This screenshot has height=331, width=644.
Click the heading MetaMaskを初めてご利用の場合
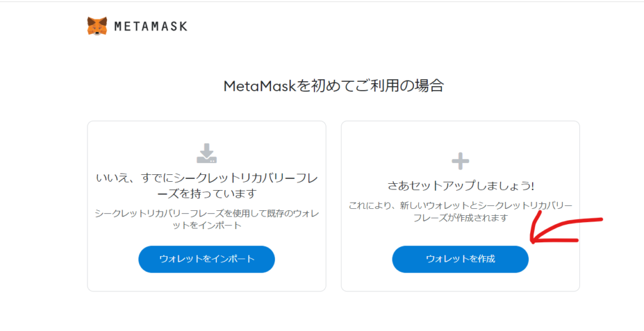[x=333, y=86]
